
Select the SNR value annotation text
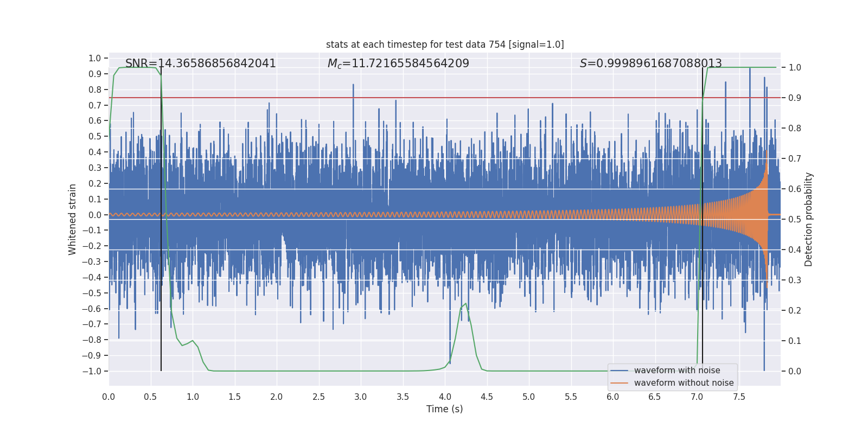tap(200, 63)
